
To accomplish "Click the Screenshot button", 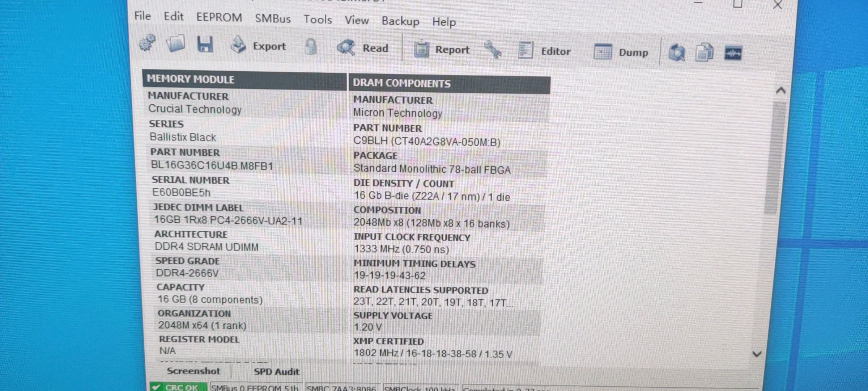I will click(x=193, y=371).
